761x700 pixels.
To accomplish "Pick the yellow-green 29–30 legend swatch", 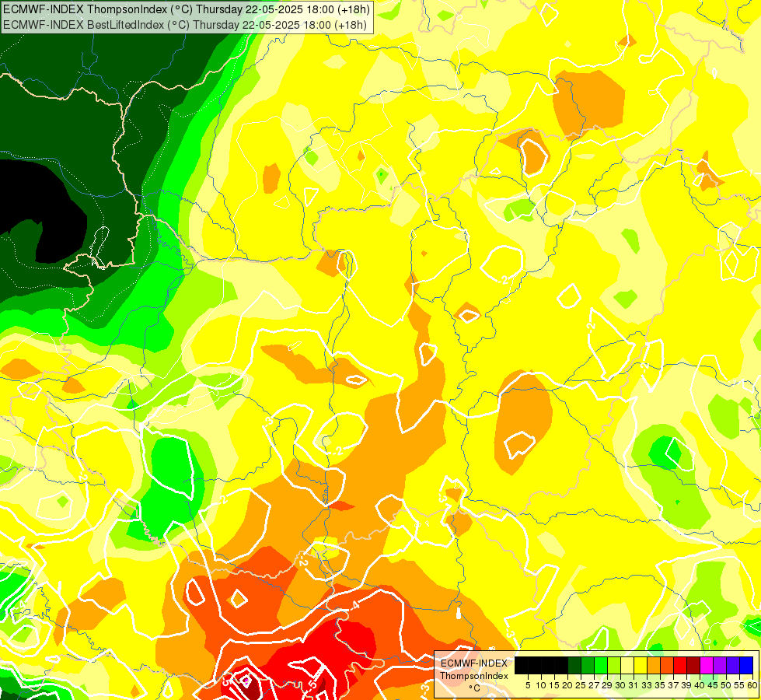I will 614,666.
